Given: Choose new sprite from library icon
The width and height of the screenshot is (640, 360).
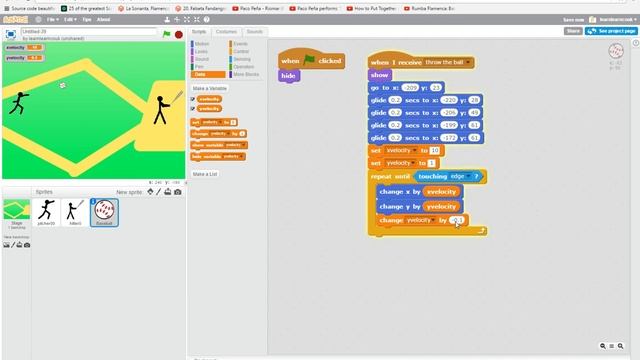Looking at the screenshot, I should pyautogui.click(x=150, y=192).
